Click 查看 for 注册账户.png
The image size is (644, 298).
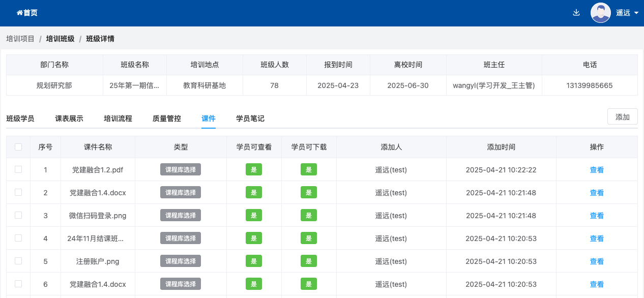[597, 261]
